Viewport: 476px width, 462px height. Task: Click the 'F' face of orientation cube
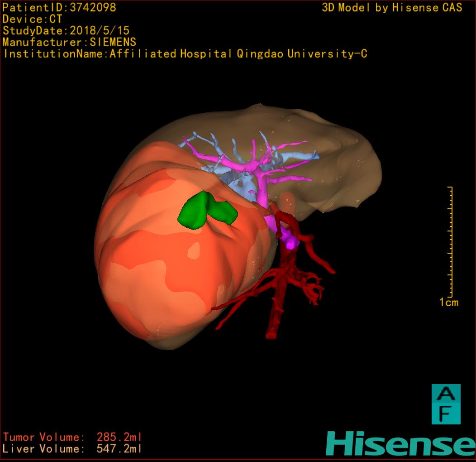click(x=446, y=414)
